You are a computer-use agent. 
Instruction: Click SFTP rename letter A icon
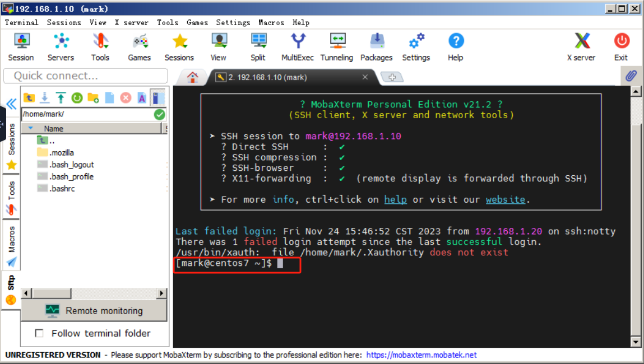pyautogui.click(x=142, y=97)
